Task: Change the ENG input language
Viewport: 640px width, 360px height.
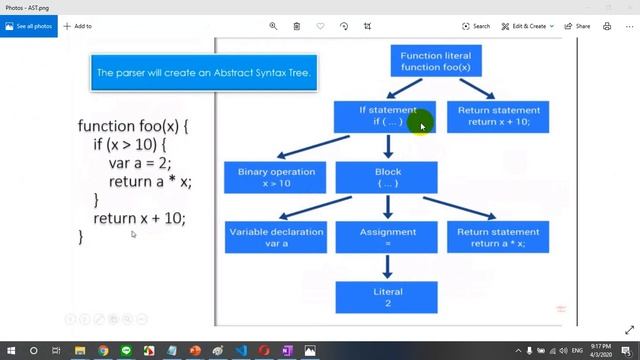Action: [x=577, y=351]
